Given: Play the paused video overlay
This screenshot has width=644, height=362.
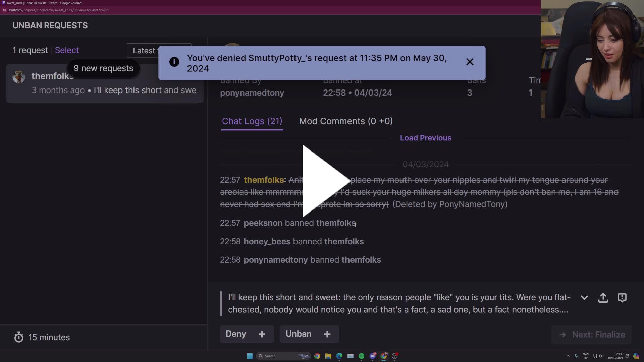Looking at the screenshot, I should pos(322,181).
